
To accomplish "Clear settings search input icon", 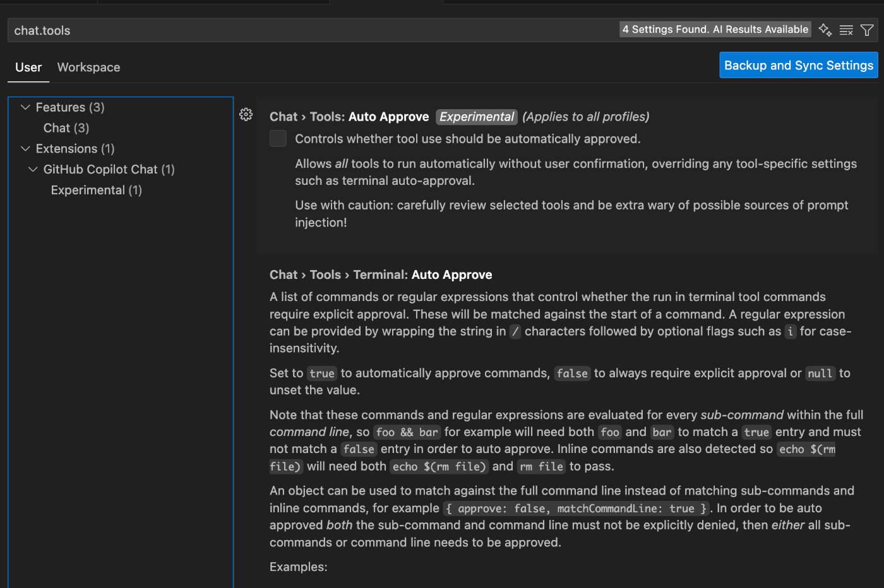I will [846, 30].
